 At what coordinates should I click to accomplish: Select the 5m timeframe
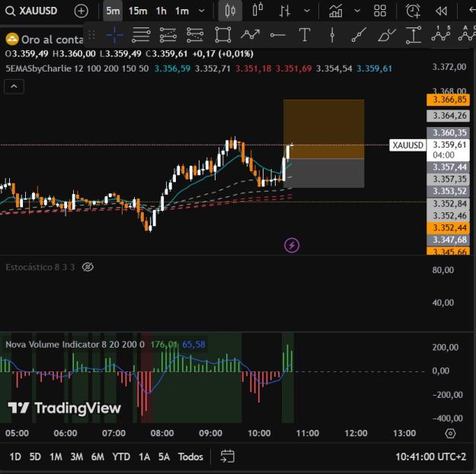[113, 11]
